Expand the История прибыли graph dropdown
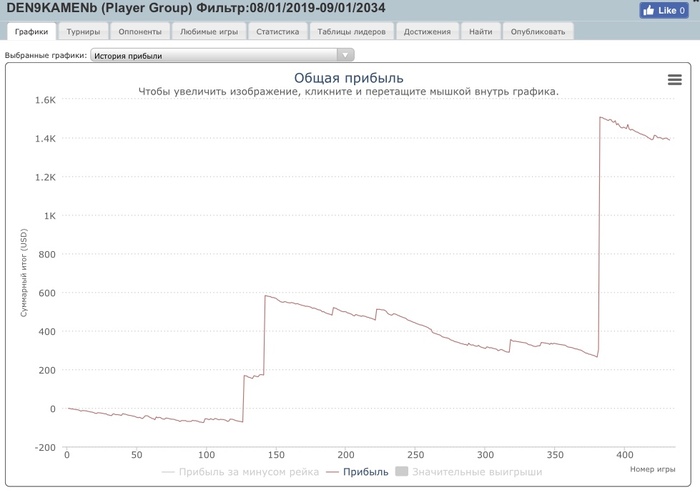Viewport: 700px width, 493px height. pyautogui.click(x=222, y=55)
